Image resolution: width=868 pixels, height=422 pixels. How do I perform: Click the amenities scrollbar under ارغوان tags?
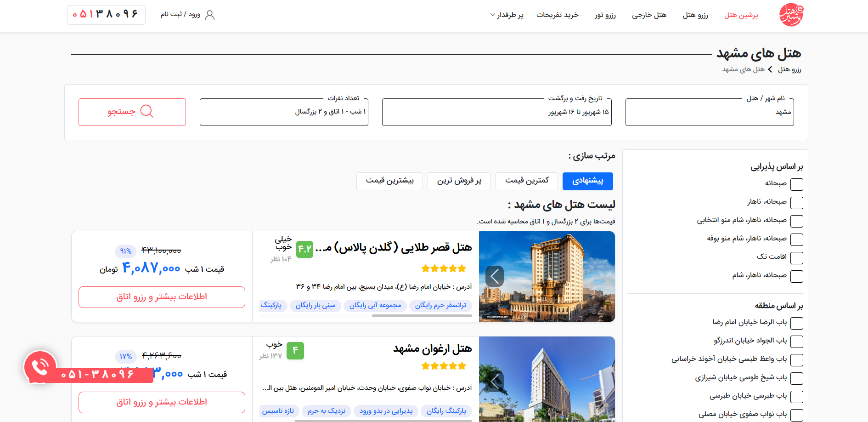pyautogui.click(x=383, y=421)
